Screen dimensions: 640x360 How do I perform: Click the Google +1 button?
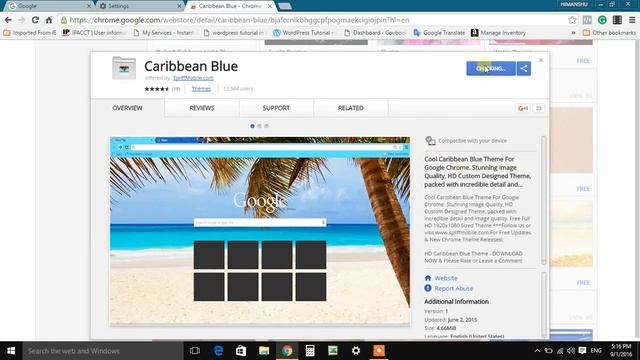(x=523, y=108)
